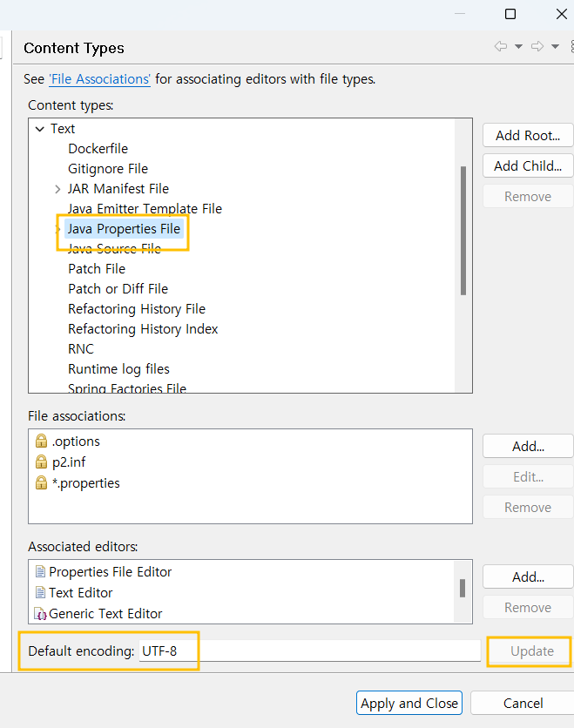574x728 pixels.
Task: Select Text Editor in associated editors
Action: click(x=80, y=592)
